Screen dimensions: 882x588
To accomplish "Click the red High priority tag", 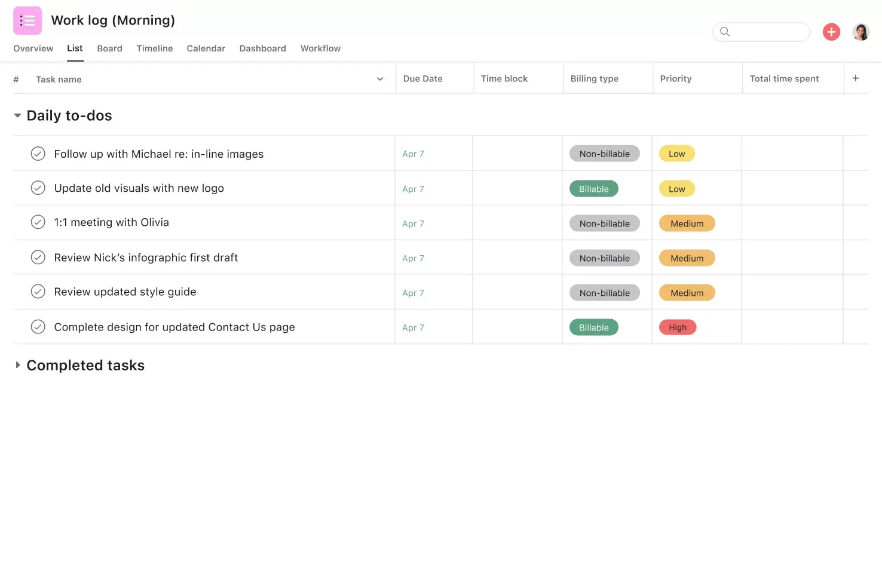I will pyautogui.click(x=677, y=327).
